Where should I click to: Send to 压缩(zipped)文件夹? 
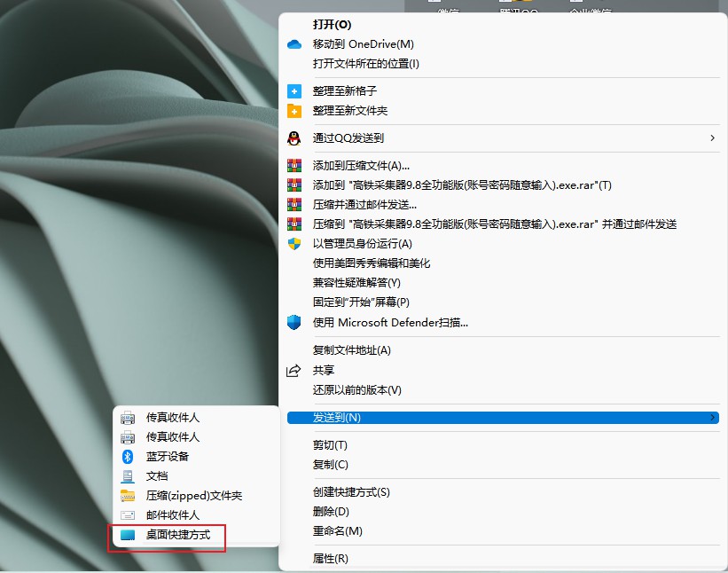pyautogui.click(x=196, y=496)
